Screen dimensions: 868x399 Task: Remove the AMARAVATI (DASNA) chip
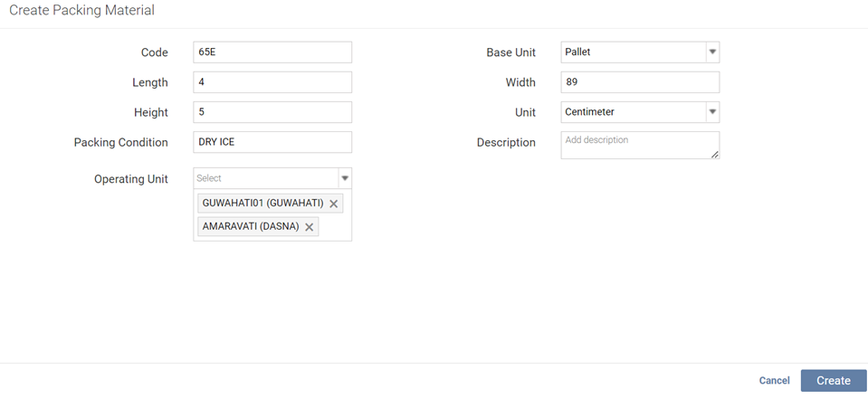[x=309, y=227]
